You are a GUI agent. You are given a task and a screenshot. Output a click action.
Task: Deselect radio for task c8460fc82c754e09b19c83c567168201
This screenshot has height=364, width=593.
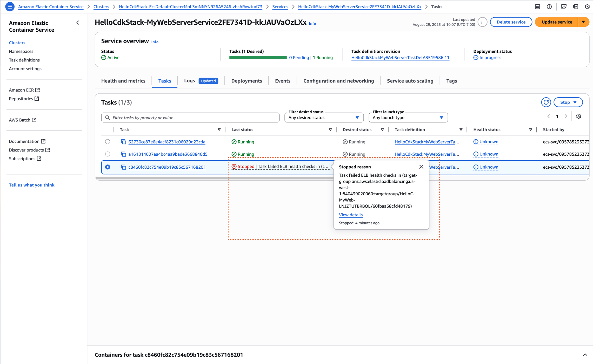click(108, 167)
